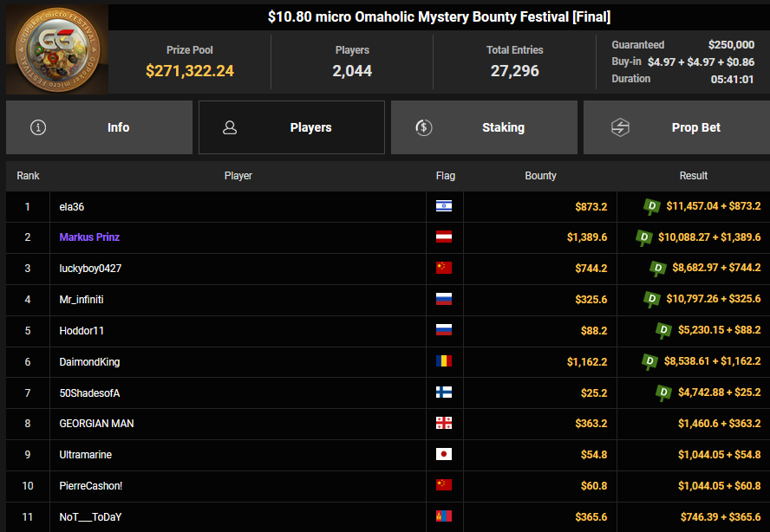Sort by the Rank column header
Viewport: 770px width, 532px height.
click(28, 176)
